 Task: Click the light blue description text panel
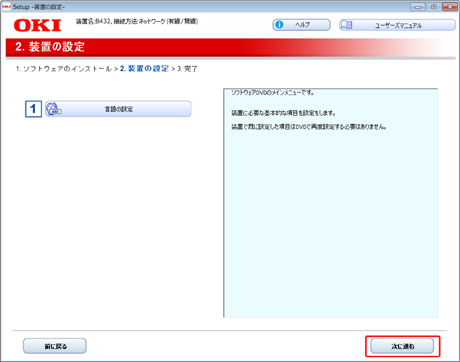330,203
